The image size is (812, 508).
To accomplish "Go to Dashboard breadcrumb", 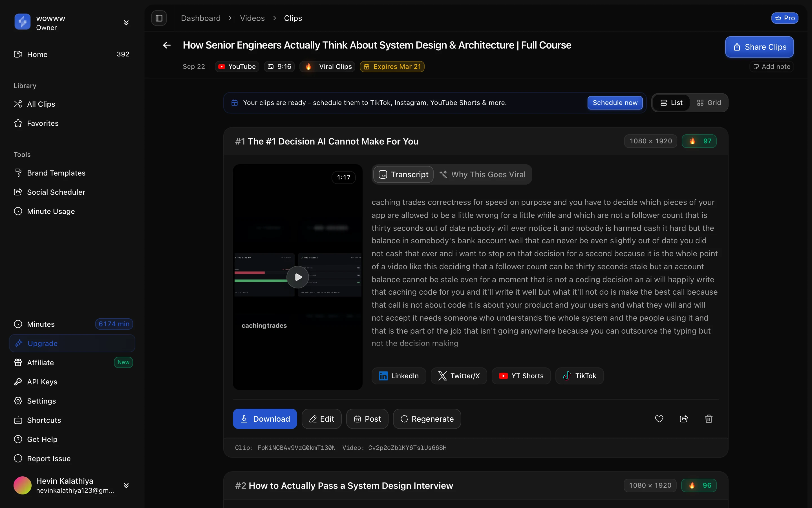I will point(201,18).
